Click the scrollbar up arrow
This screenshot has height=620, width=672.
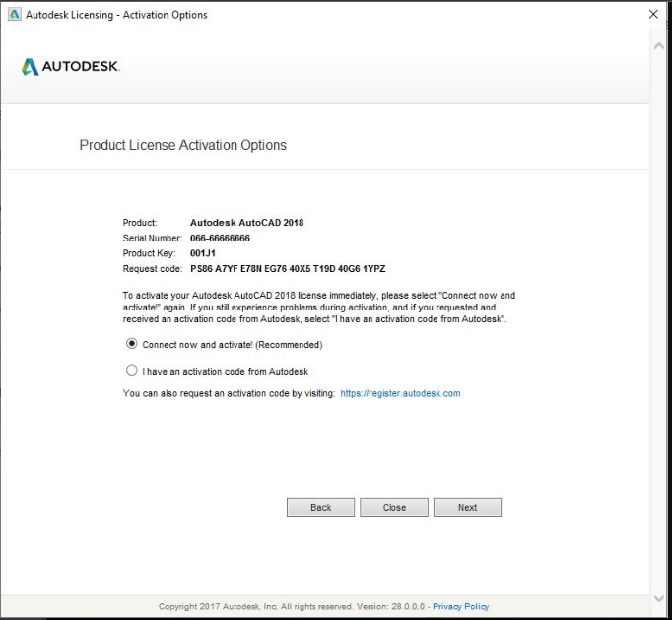658,46
